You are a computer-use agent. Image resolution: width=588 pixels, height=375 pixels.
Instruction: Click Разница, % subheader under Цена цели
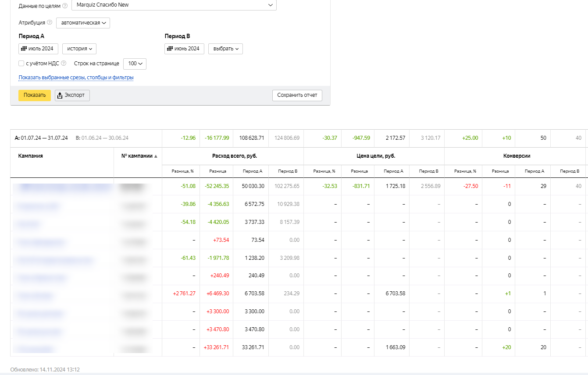click(324, 171)
